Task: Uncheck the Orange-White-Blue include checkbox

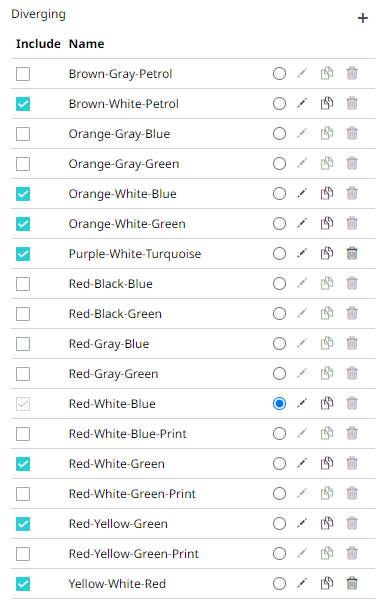Action: (23, 194)
